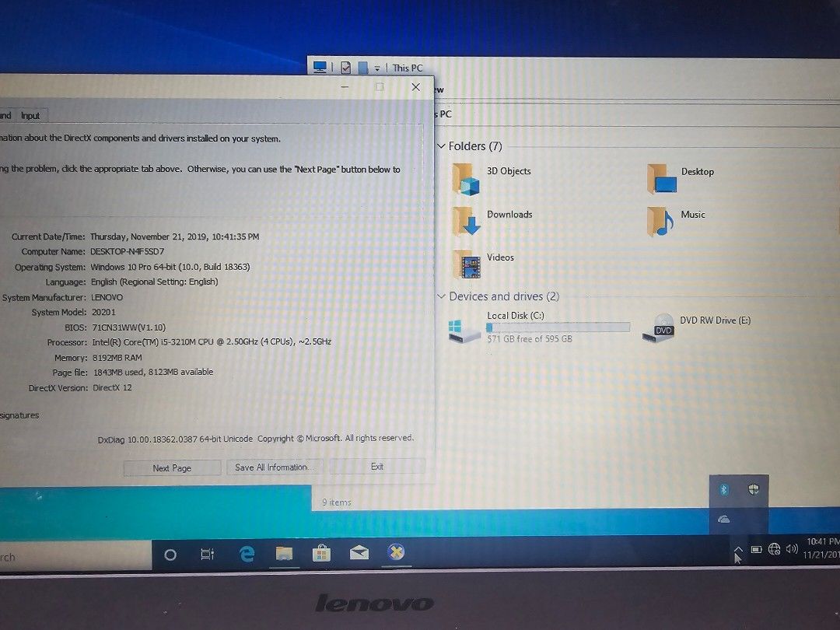Click the This PC icon in title bar
This screenshot has height=630, width=840.
pyautogui.click(x=320, y=68)
